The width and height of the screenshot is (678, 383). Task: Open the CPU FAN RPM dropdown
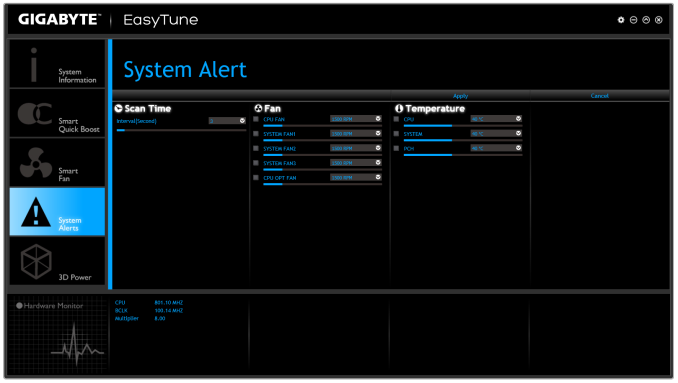tap(356, 119)
